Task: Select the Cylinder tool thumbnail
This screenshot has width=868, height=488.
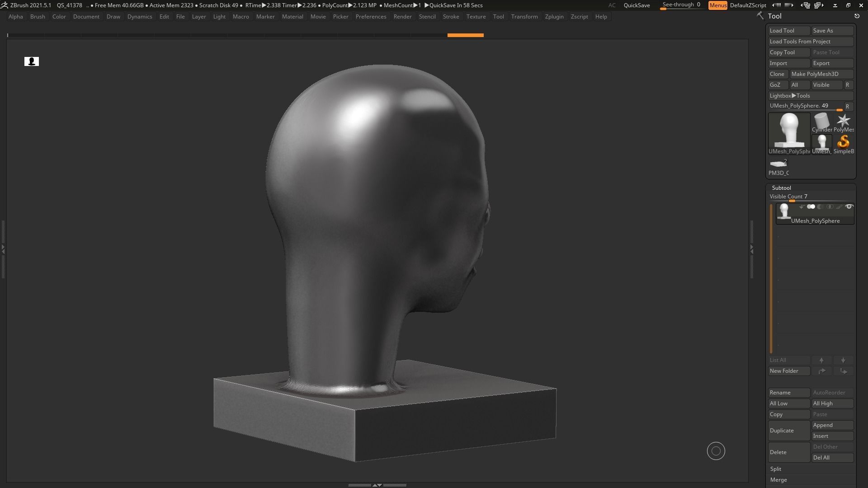Action: 821,122
